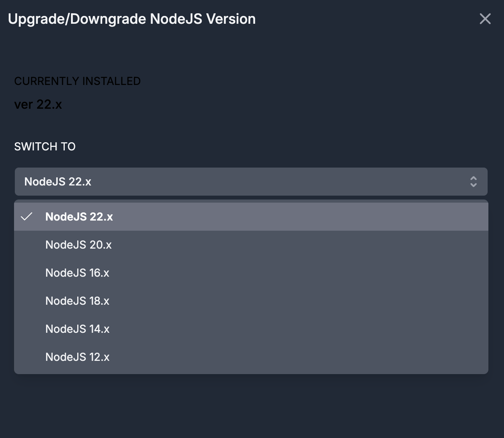Click the up/down chevron icon in version selector
The image size is (504, 438).
tap(473, 182)
